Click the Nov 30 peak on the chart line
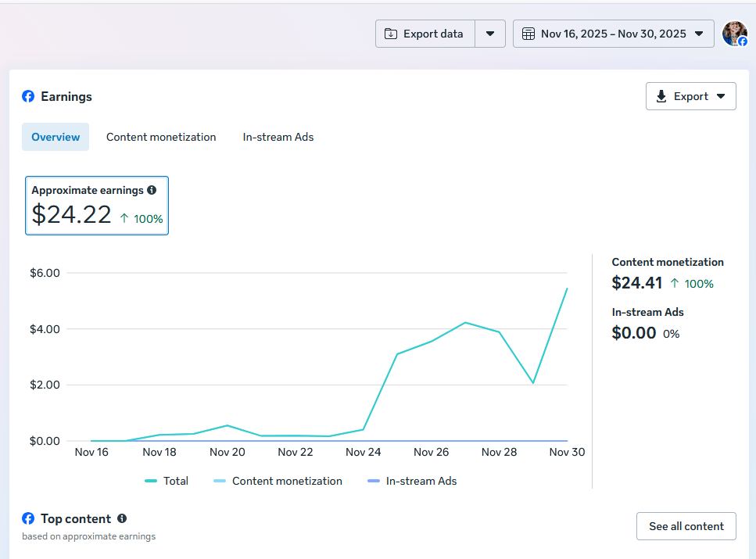Viewport: 756px width, 559px height. [x=566, y=288]
